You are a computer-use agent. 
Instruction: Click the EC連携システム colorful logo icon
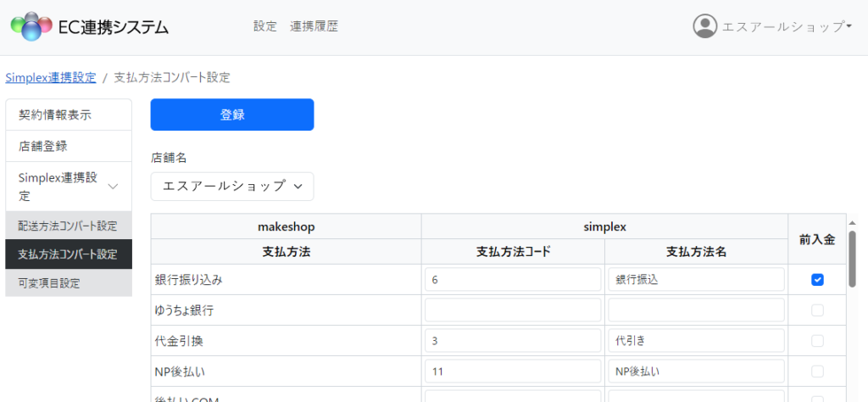31,27
